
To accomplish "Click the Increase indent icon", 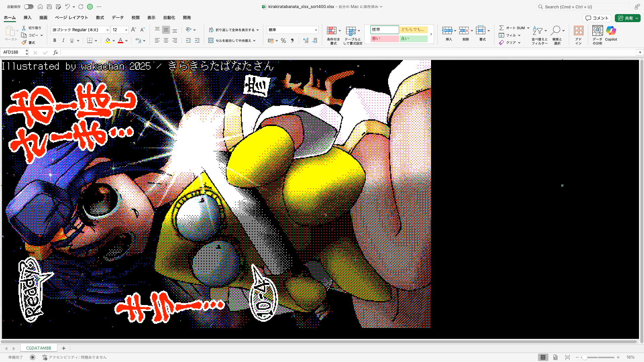I will [x=197, y=41].
